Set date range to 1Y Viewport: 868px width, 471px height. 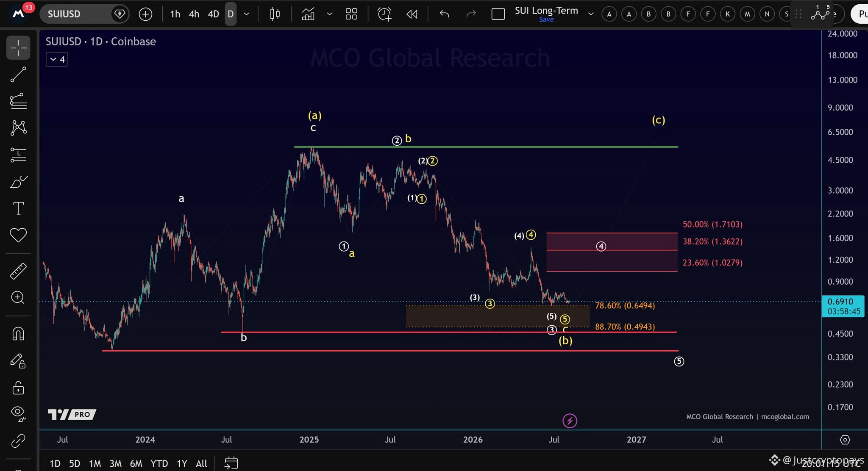(x=182, y=463)
